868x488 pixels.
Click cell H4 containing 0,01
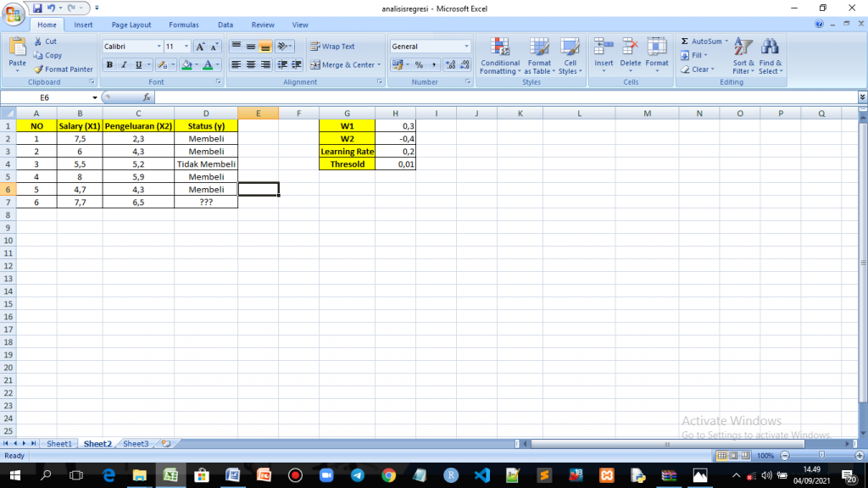click(395, 164)
